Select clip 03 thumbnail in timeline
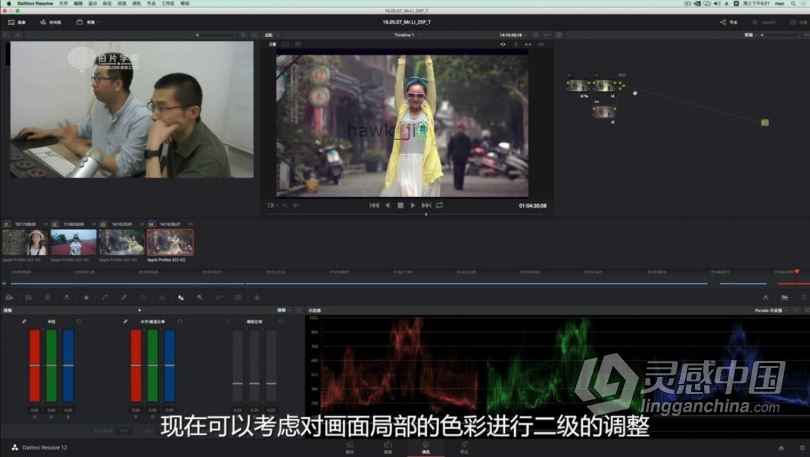The image size is (810, 457). 121,242
